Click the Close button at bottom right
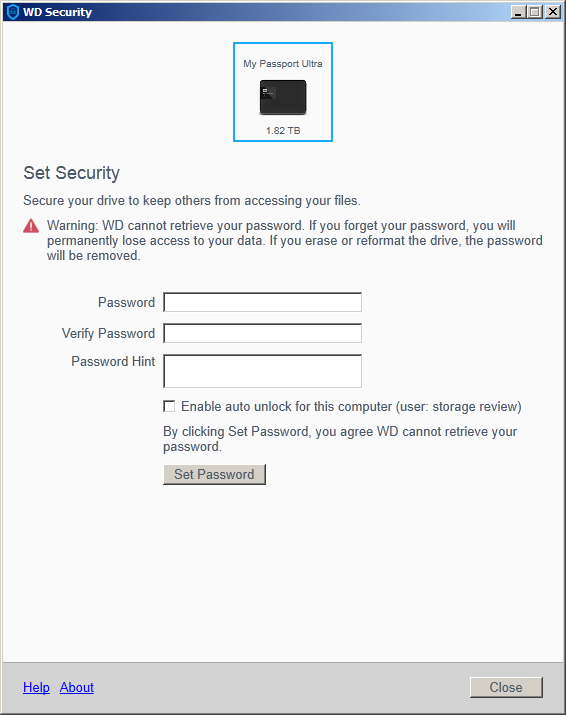Viewport: 566px width, 715px height. [x=506, y=687]
